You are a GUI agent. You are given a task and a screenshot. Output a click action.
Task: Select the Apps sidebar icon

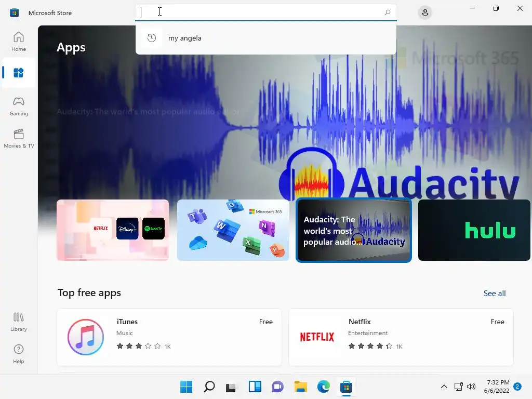tap(19, 73)
